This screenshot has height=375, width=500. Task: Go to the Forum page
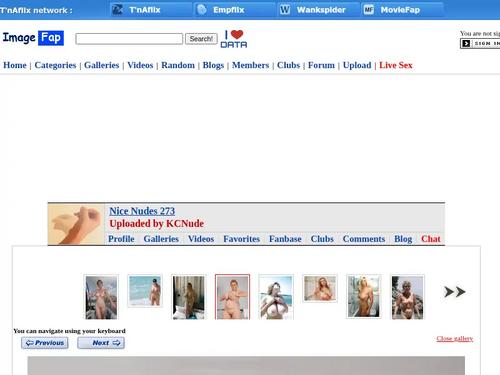click(x=321, y=65)
